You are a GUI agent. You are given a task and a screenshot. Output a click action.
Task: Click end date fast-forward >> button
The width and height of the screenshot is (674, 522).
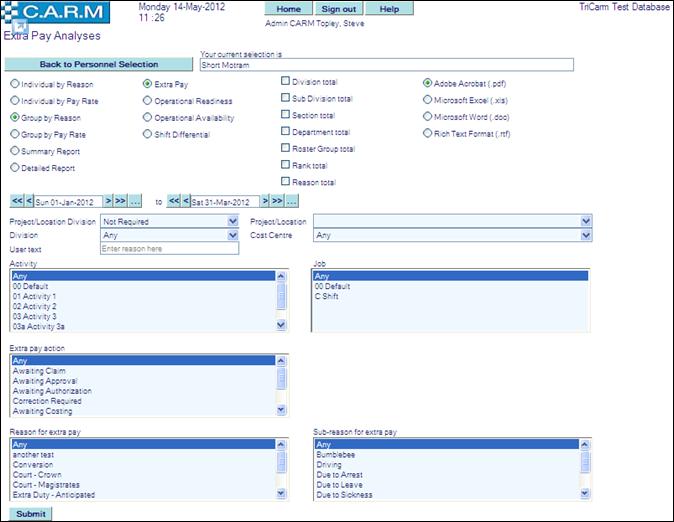click(x=278, y=201)
